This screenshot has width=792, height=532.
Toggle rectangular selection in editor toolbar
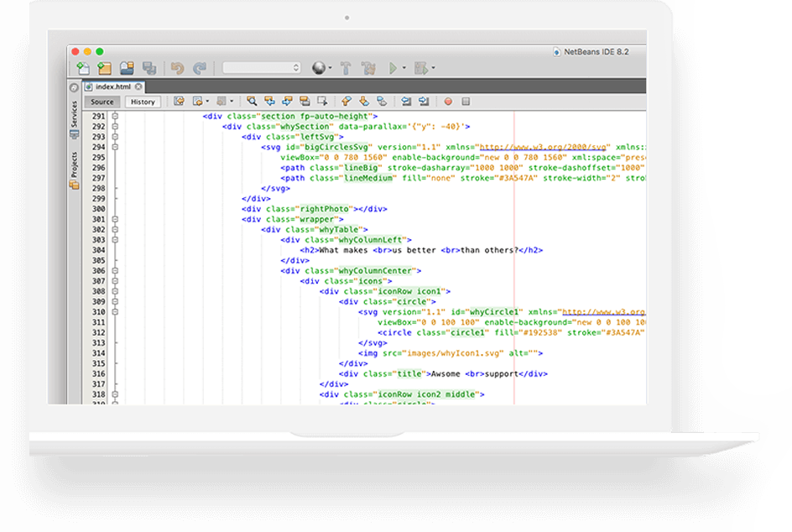(x=322, y=102)
